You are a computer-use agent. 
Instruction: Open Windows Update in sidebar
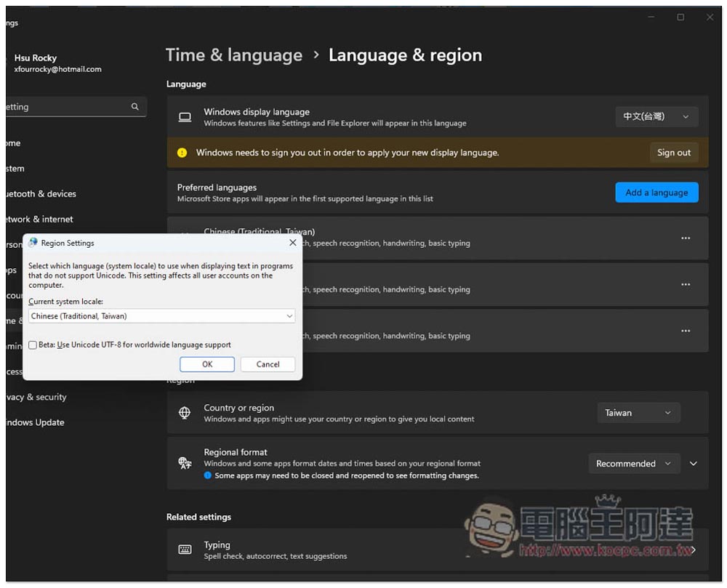[35, 422]
